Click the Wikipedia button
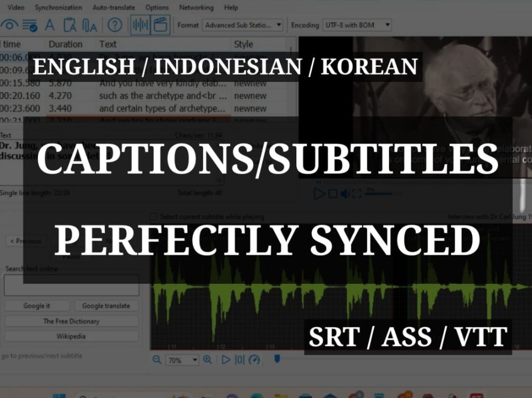Image resolution: width=532 pixels, height=398 pixels. (x=72, y=336)
